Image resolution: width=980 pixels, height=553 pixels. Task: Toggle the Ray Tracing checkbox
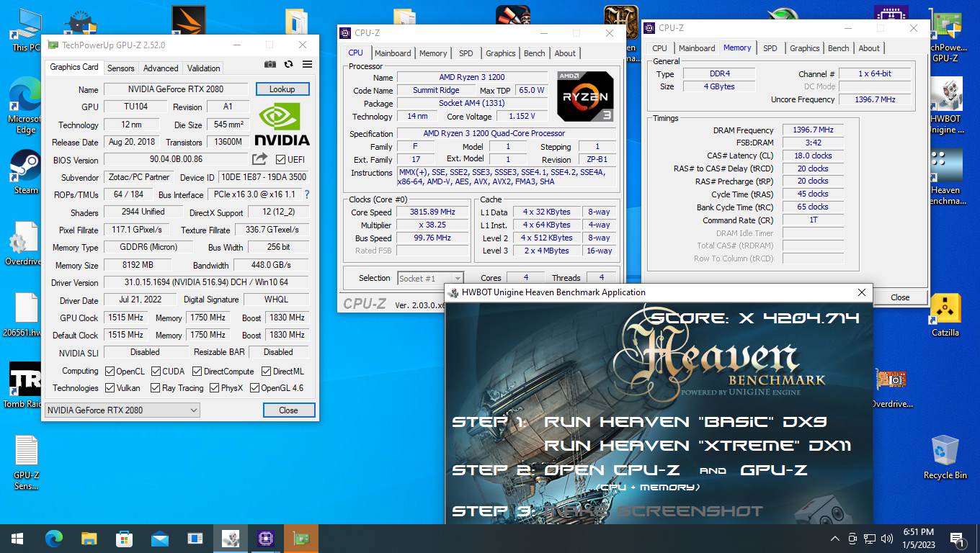155,388
